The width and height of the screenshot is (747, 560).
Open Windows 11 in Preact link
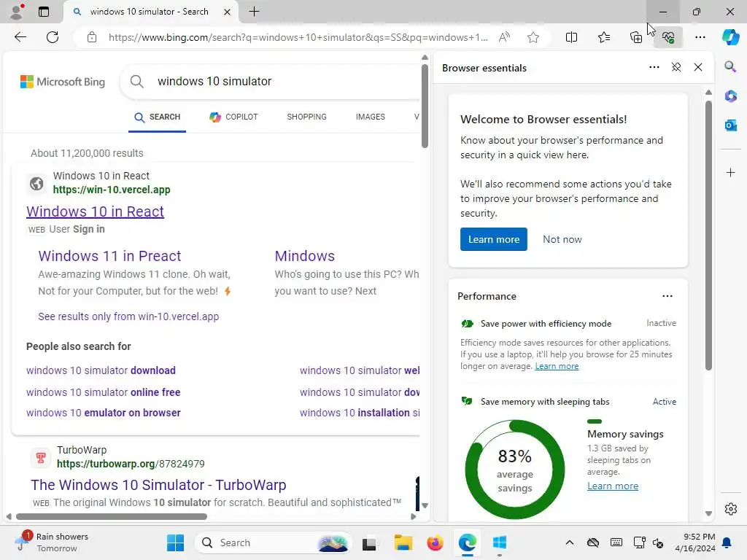pos(109,256)
